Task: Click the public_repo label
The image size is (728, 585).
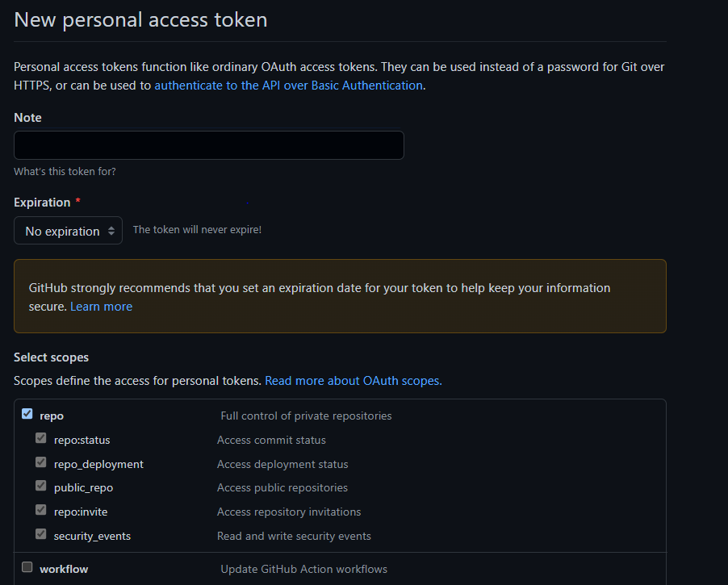Action: point(84,488)
